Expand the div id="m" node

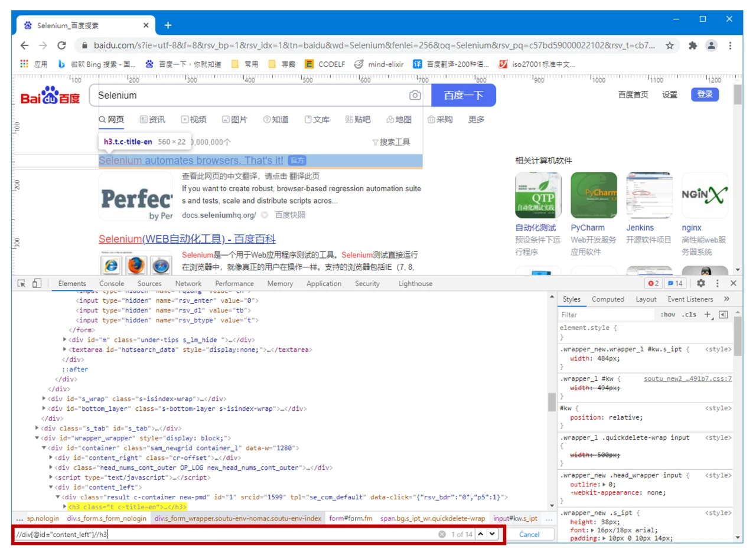click(65, 339)
